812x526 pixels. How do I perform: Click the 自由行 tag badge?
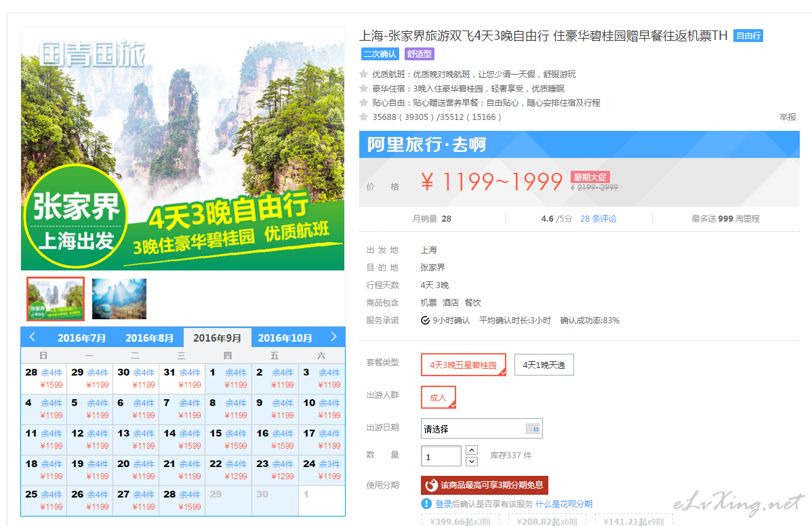(x=748, y=36)
